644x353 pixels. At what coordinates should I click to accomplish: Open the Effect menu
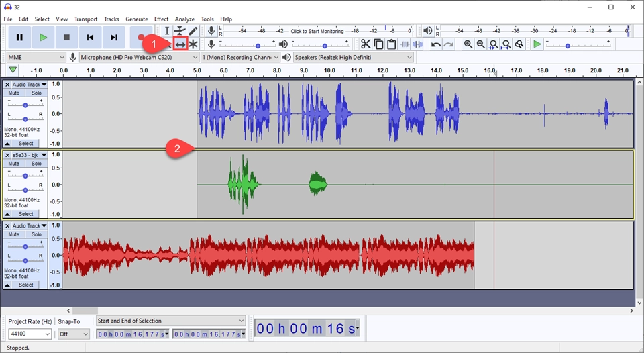[x=161, y=19]
